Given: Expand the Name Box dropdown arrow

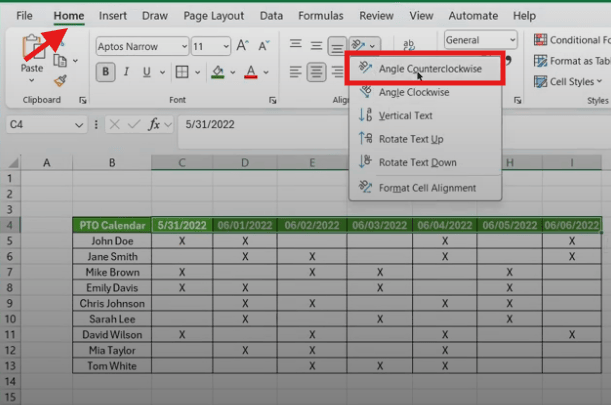Looking at the screenshot, I should point(79,125).
